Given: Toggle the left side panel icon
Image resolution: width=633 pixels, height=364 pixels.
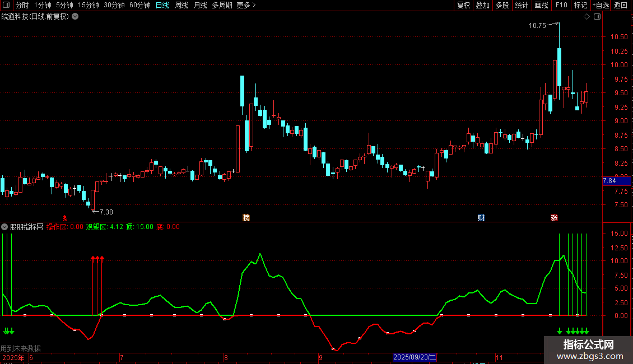Looking at the screenshot, I should click(x=6, y=5).
